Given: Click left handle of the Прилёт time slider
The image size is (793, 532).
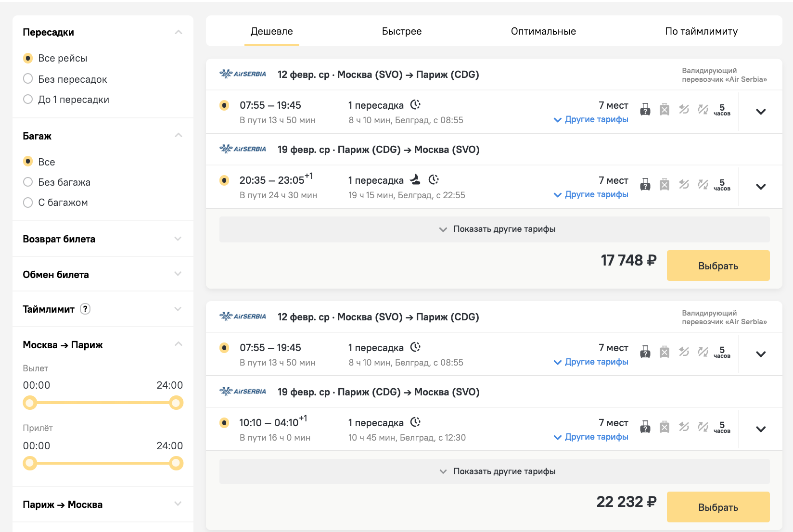Looking at the screenshot, I should [30, 463].
